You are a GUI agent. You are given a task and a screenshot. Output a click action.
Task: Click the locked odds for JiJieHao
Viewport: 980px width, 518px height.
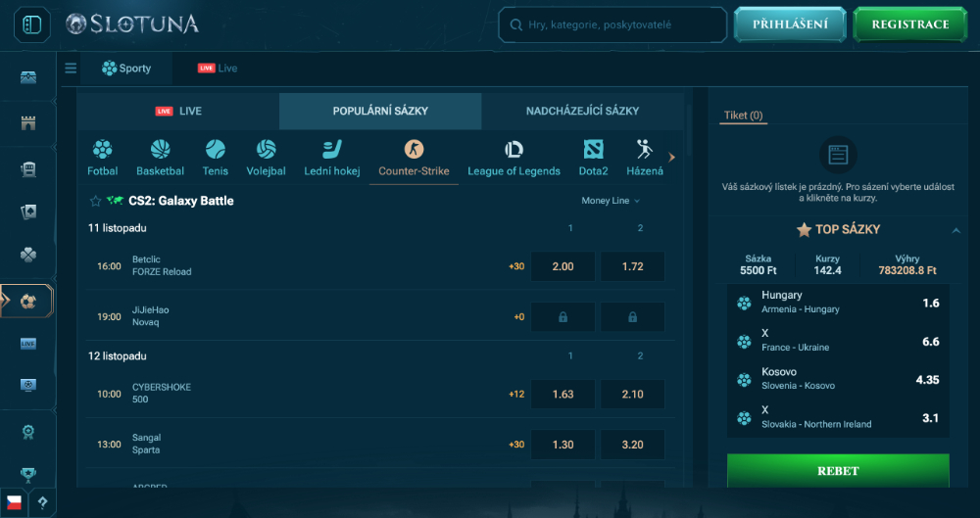[x=563, y=317]
